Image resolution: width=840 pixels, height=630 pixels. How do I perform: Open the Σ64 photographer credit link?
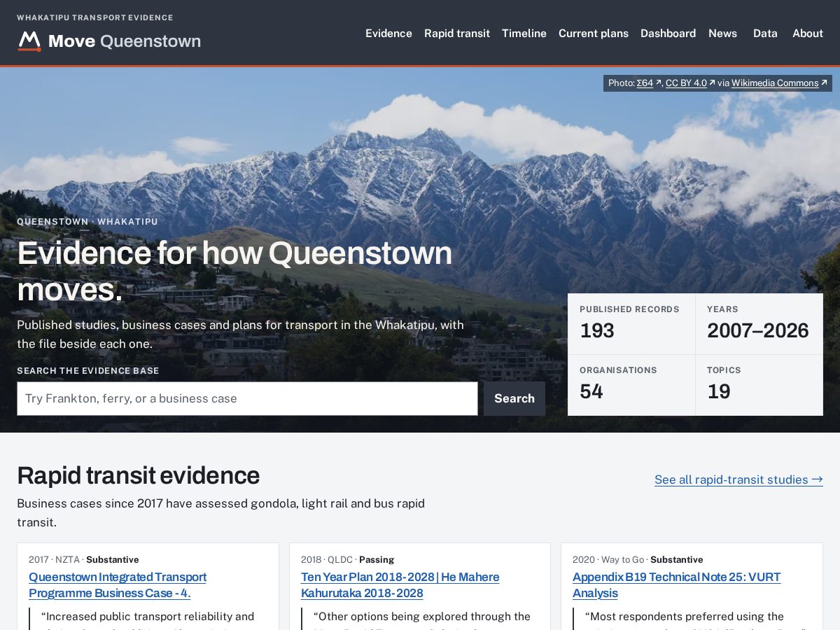click(x=649, y=83)
